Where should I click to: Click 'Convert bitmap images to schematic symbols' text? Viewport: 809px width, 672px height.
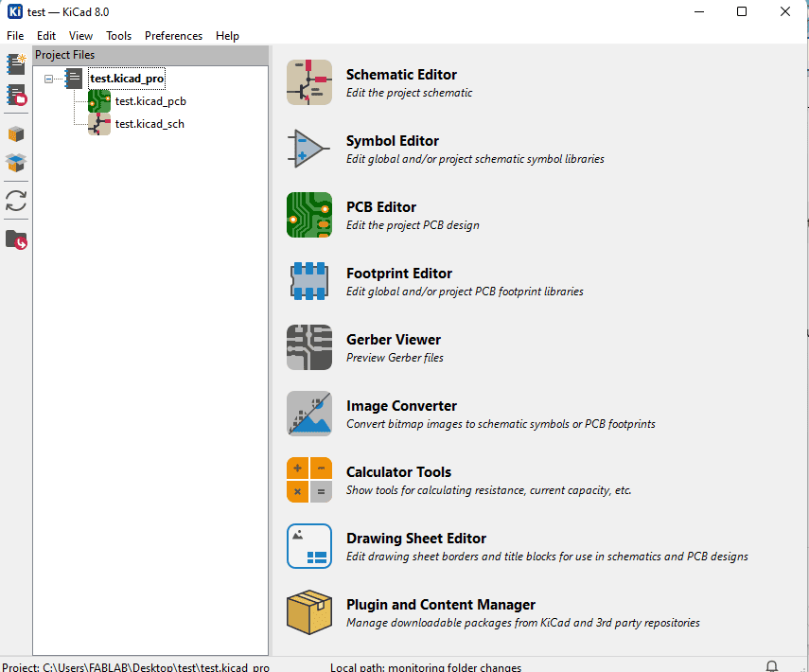501,424
